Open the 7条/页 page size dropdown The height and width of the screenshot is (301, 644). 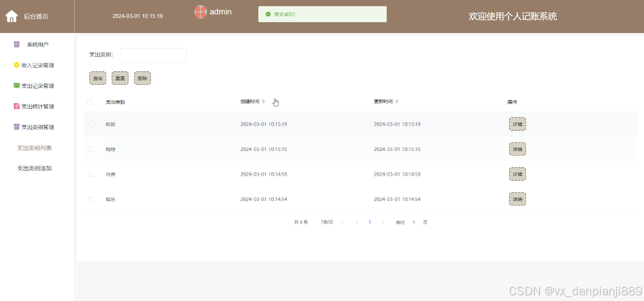pyautogui.click(x=333, y=222)
